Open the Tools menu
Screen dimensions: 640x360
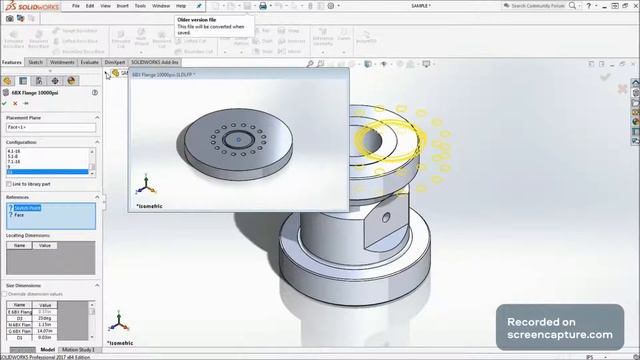pyautogui.click(x=140, y=6)
